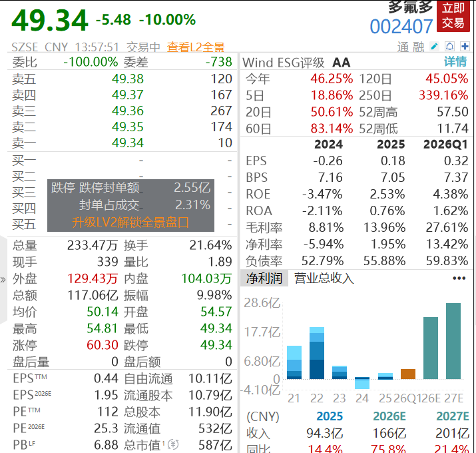Click the EPS 2026E value 1.95

tap(106, 395)
